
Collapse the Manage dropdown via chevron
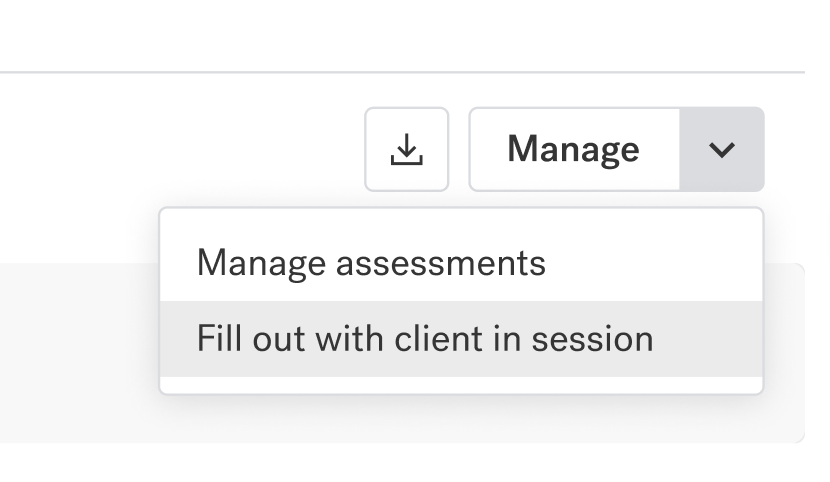pos(722,149)
